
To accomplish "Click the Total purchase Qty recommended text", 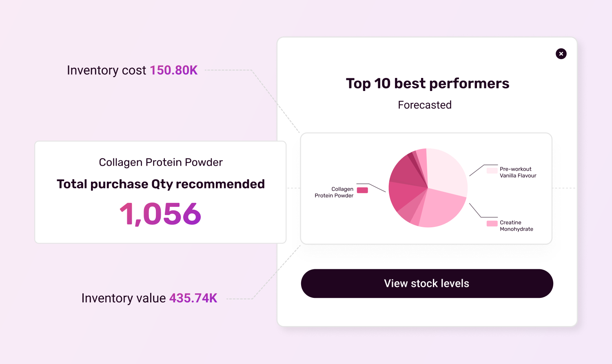I will click(161, 184).
